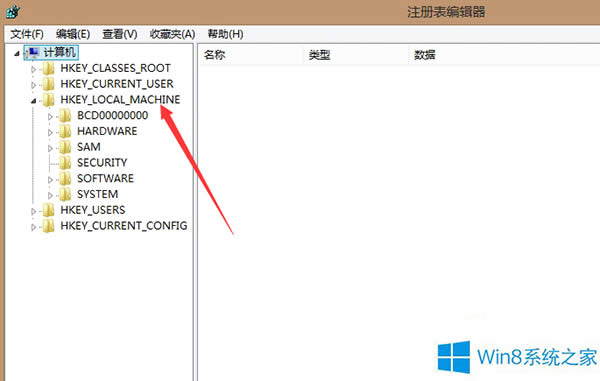Click the 计算机 computer icon

[x=34, y=52]
